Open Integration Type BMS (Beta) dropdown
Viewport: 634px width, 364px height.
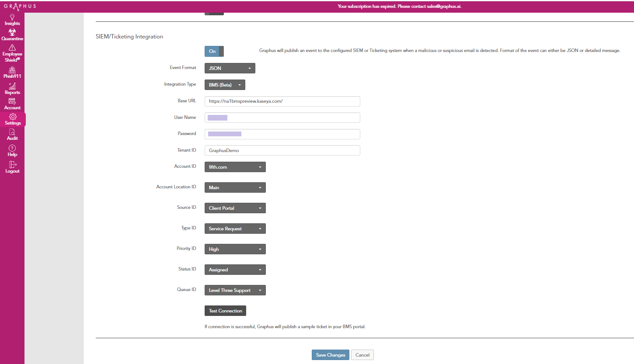225,85
